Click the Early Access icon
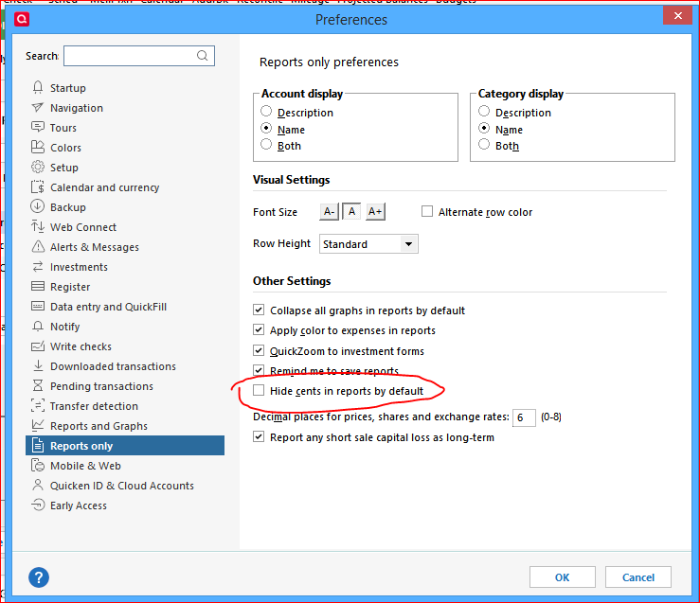The width and height of the screenshot is (700, 603). click(x=38, y=505)
